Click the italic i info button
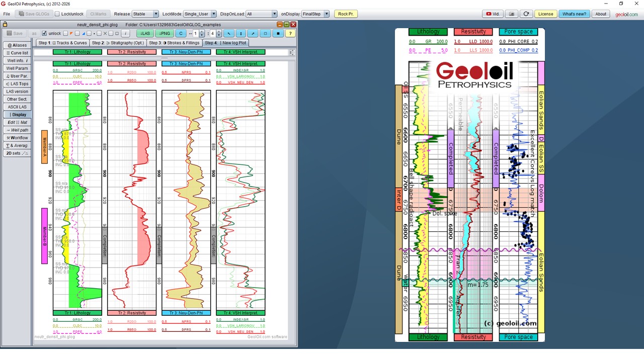 pyautogui.click(x=126, y=34)
